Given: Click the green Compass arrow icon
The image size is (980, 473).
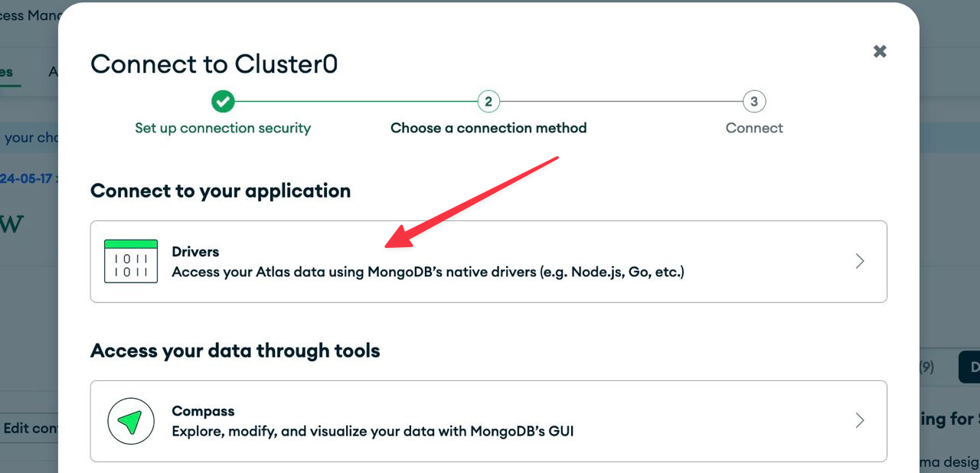Looking at the screenshot, I should point(131,421).
